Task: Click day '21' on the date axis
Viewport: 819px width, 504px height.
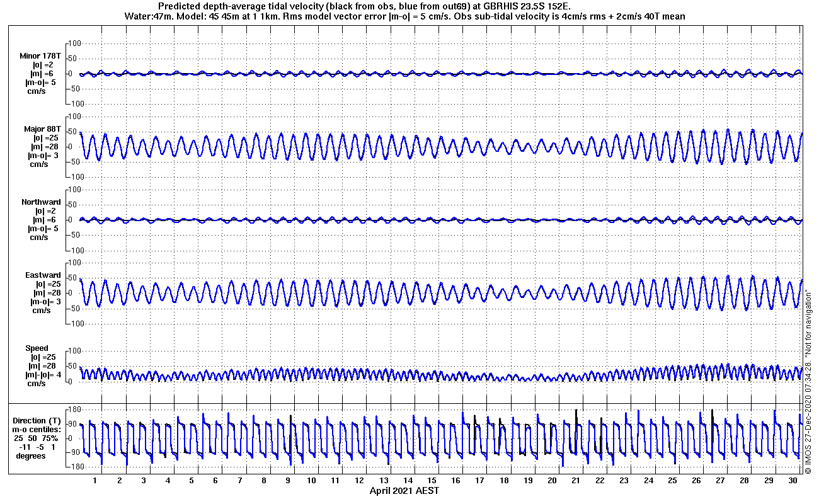Action: coord(576,480)
